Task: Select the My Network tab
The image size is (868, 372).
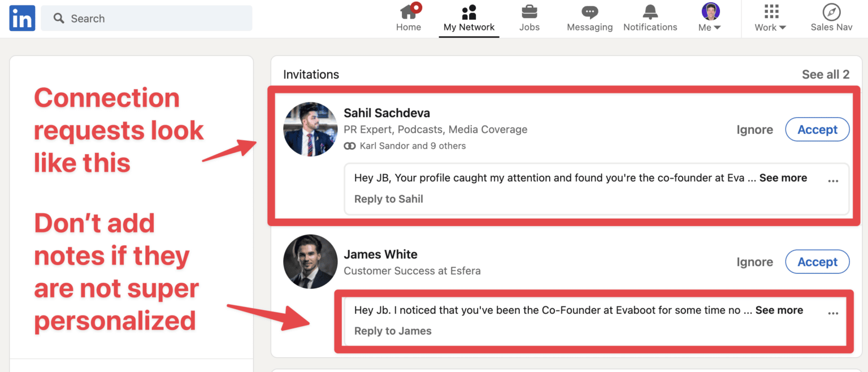Action: tap(469, 19)
